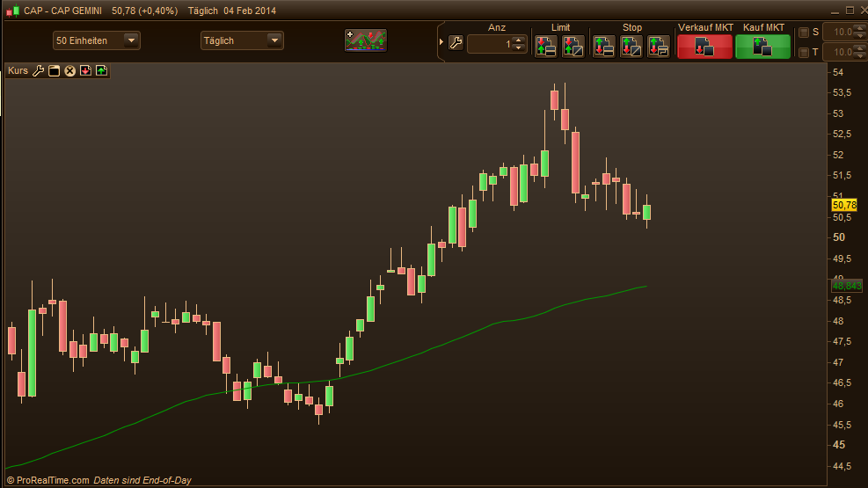Maximize the chart window
The height and width of the screenshot is (488, 868).
click(x=850, y=11)
